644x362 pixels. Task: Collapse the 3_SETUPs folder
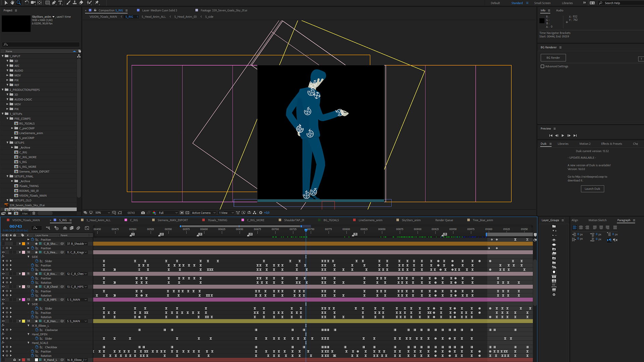[x=3, y=114]
